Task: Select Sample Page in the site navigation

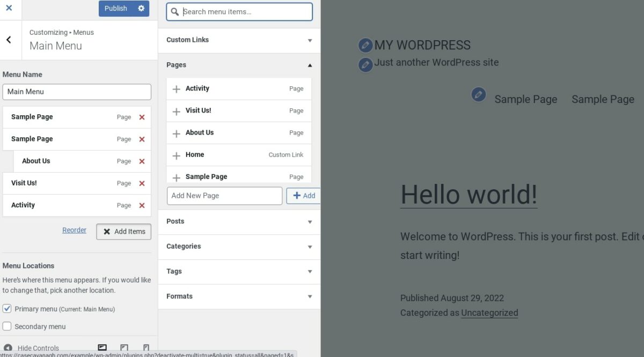Action: (x=526, y=99)
